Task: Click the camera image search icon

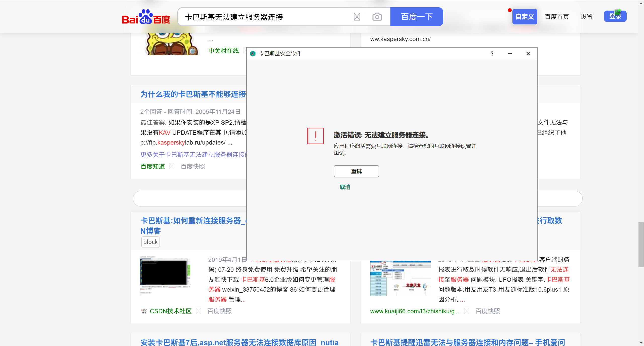Action: [377, 17]
